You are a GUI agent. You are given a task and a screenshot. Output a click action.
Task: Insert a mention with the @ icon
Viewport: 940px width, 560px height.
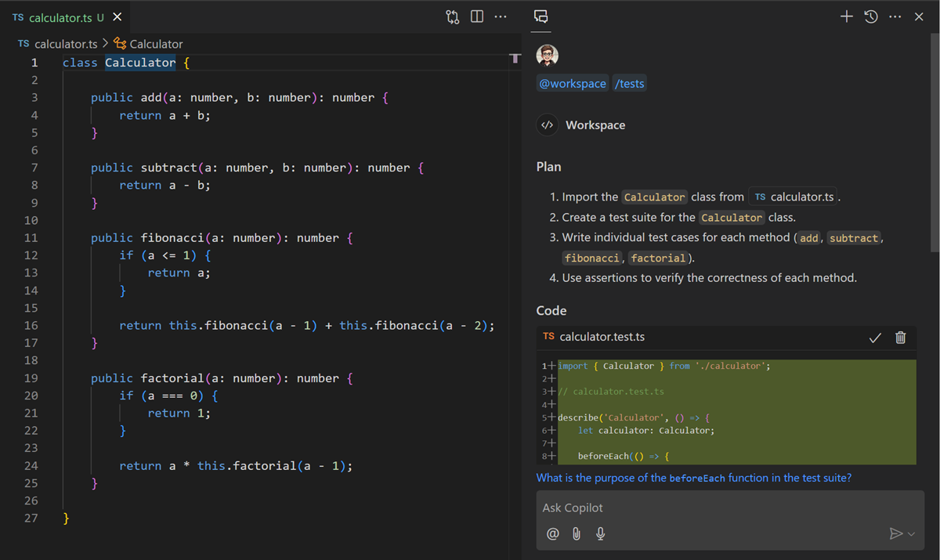pos(552,533)
